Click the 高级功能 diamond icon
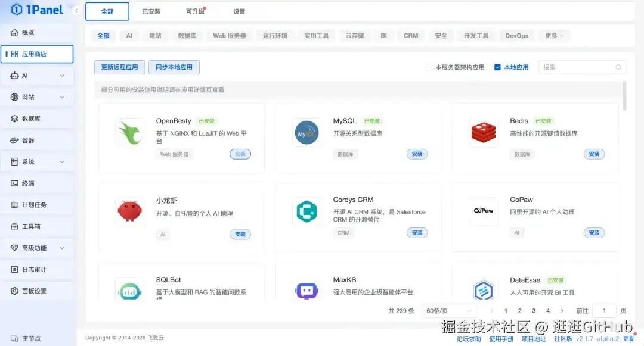 click(14, 248)
